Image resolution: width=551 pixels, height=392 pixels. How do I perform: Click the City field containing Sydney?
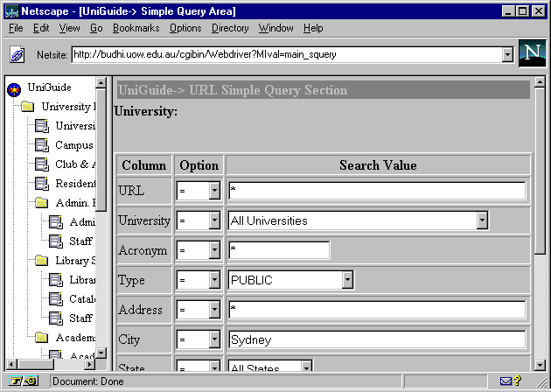coord(377,339)
